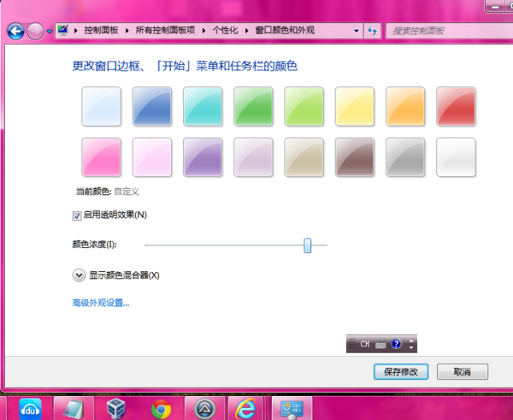The image size is (513, 420).
Task: Choose the Sun yellow color swatch
Action: click(x=355, y=106)
